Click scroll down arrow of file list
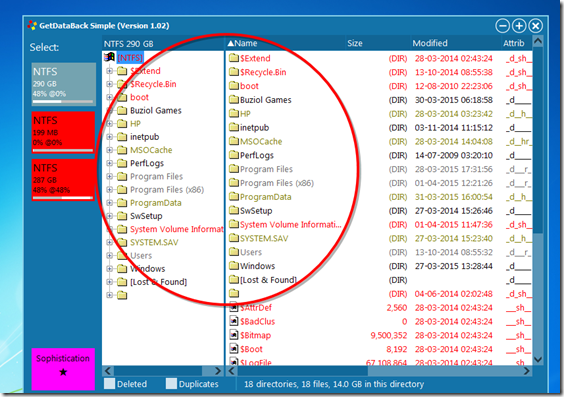The image size is (564, 397). click(x=538, y=360)
